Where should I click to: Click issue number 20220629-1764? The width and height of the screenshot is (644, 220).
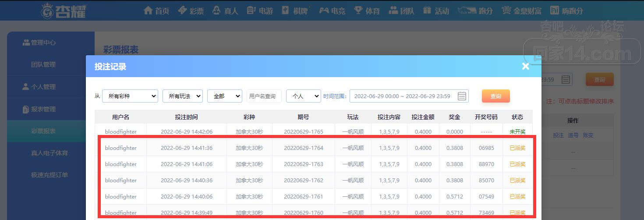304,148
